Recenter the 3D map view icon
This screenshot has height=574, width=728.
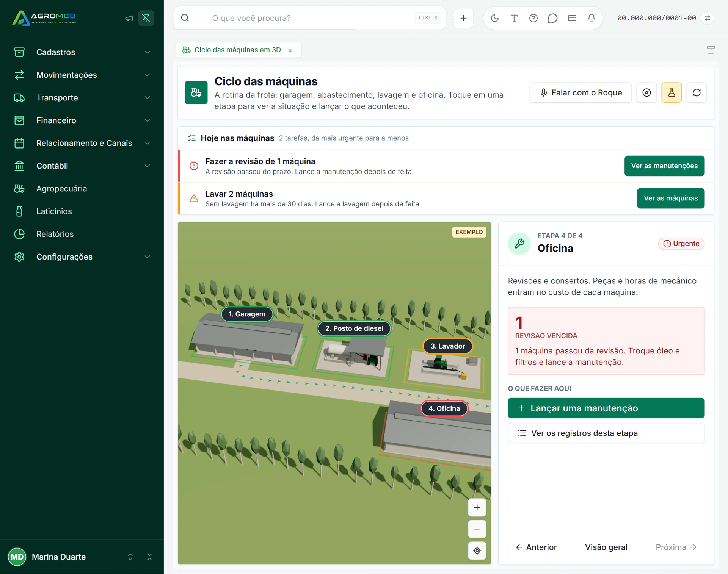[477, 551]
